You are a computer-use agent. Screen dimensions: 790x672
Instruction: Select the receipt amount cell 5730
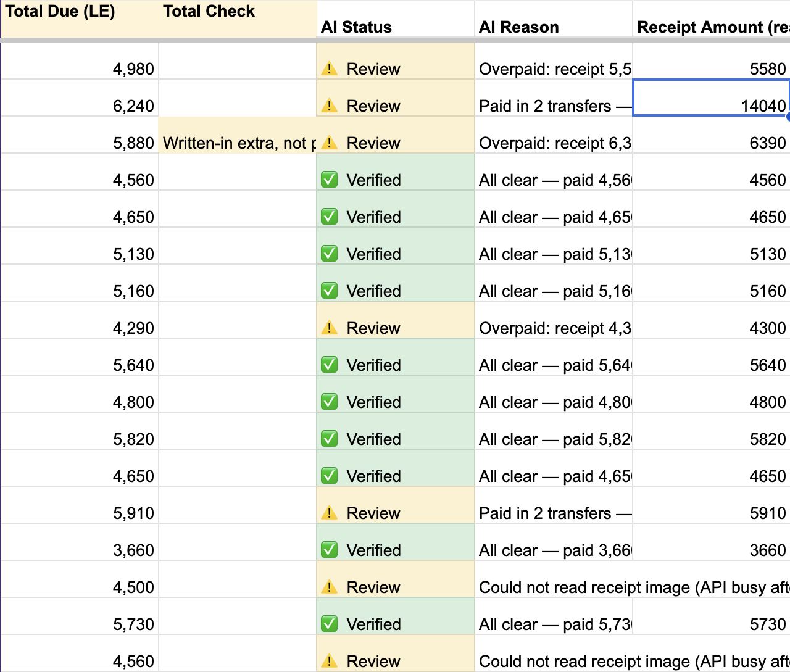click(x=712, y=616)
